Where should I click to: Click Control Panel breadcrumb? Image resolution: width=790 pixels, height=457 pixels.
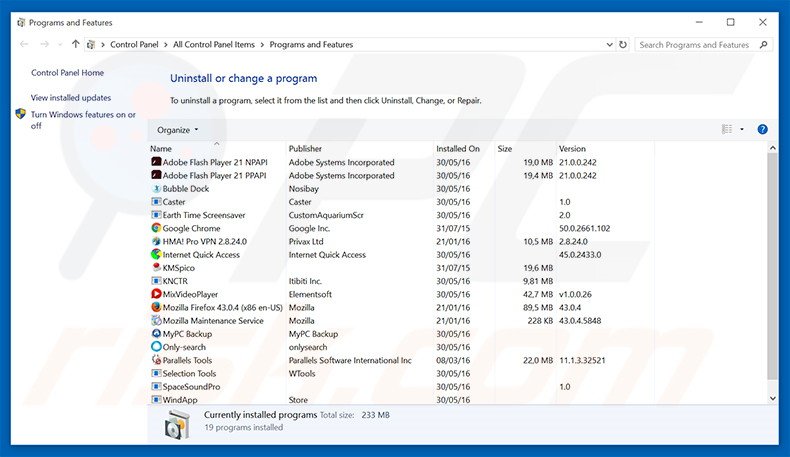tap(134, 44)
